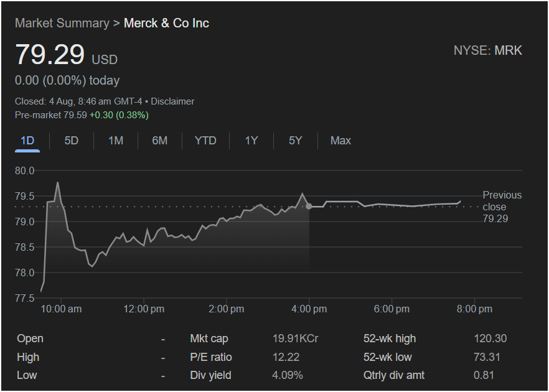Open the Market Summary link
Viewport: 549px width, 392px height.
click(62, 23)
